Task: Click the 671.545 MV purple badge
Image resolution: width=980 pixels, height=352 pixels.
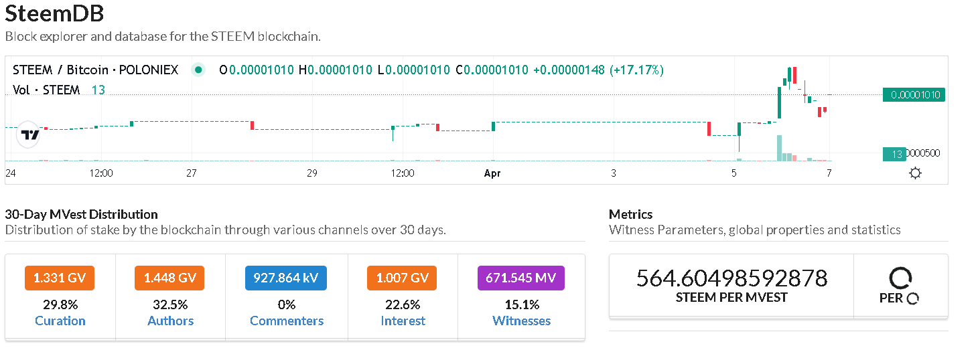Action: click(x=520, y=278)
